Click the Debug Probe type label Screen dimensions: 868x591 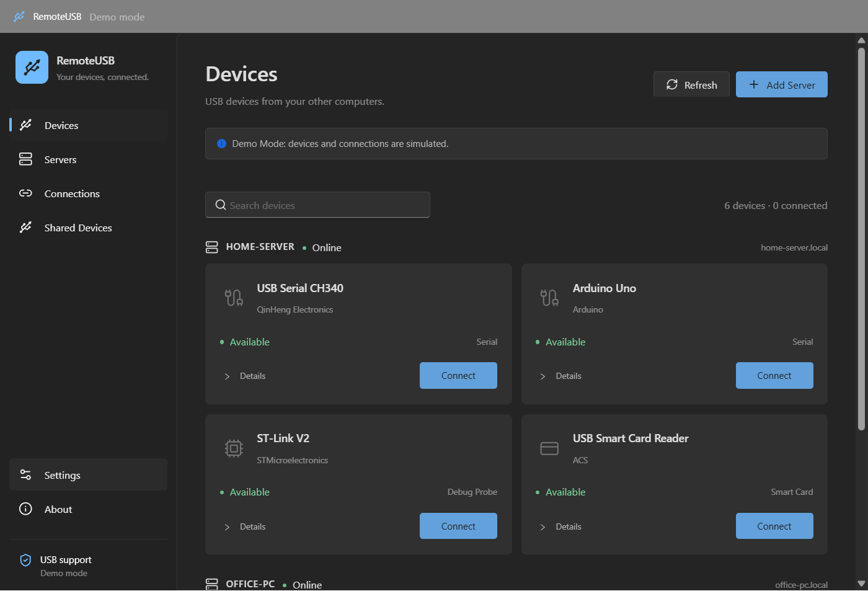472,492
